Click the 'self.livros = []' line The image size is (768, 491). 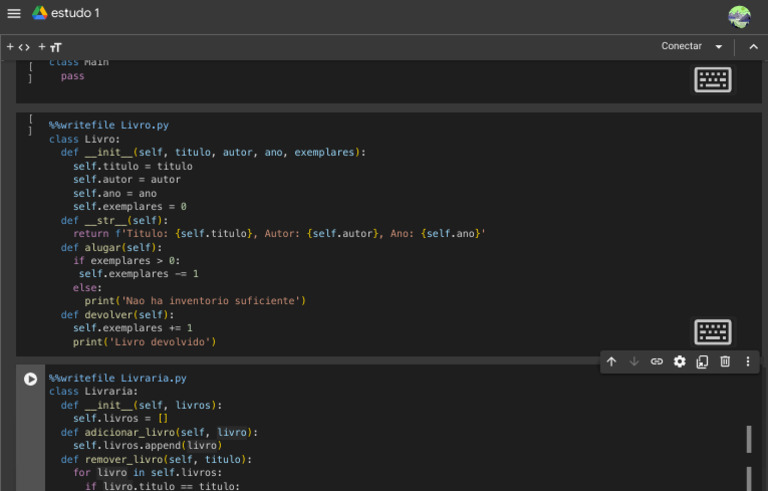(x=120, y=418)
